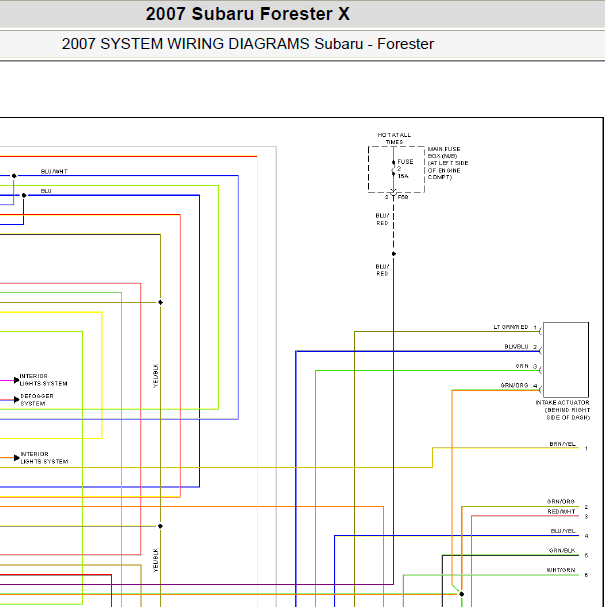Click the '2007 Subaru Forester X' title

(248, 14)
